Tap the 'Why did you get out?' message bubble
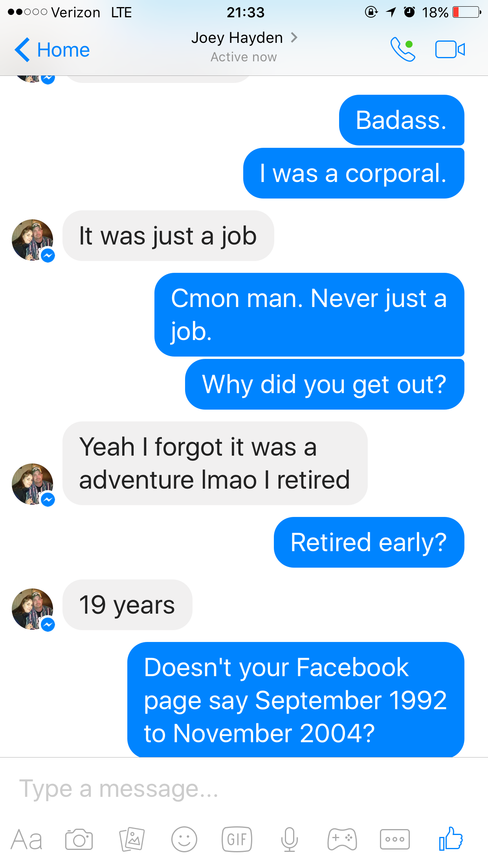The width and height of the screenshot is (488, 868). pyautogui.click(x=324, y=384)
